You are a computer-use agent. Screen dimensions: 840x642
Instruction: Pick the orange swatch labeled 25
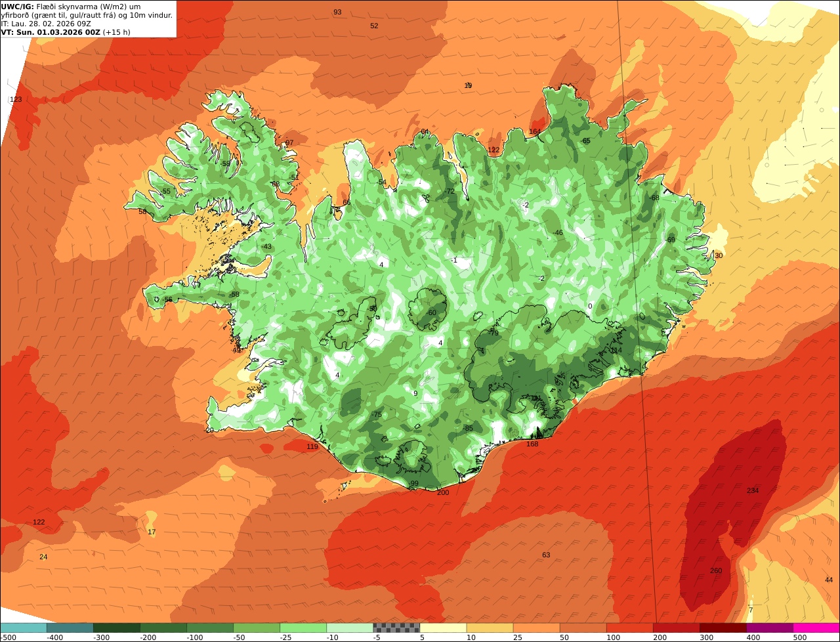coord(536,628)
